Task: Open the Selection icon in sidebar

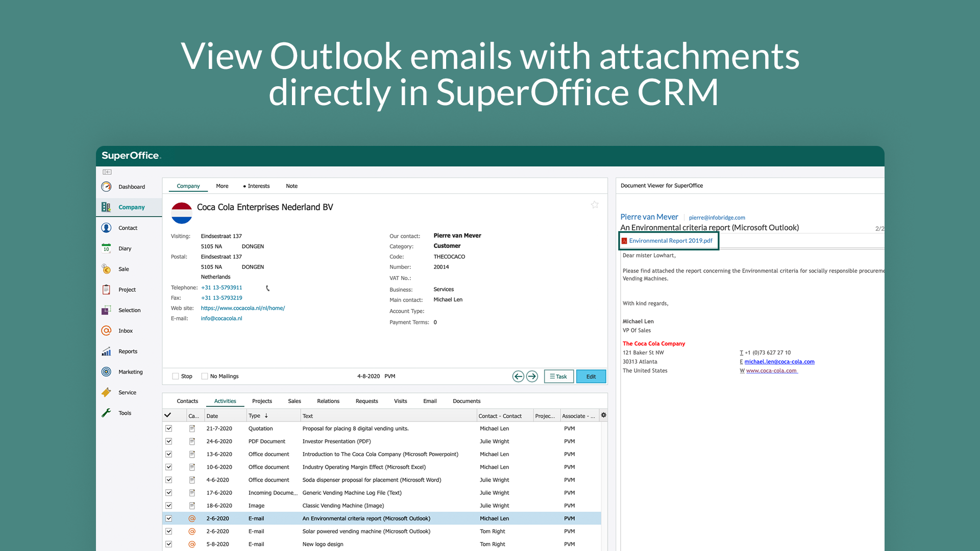Action: (106, 310)
